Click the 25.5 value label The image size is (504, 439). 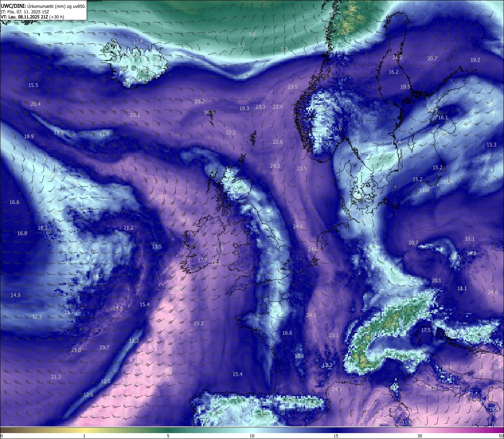coord(118,308)
